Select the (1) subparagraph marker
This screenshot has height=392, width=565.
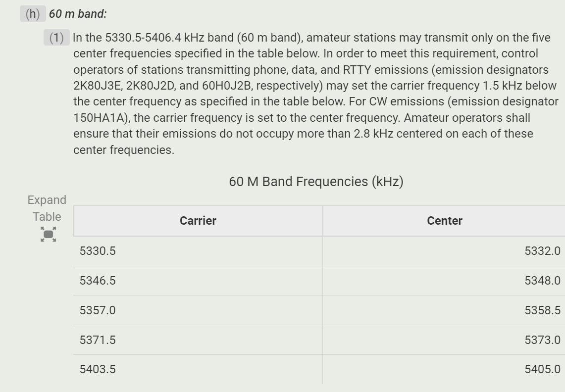coord(56,38)
